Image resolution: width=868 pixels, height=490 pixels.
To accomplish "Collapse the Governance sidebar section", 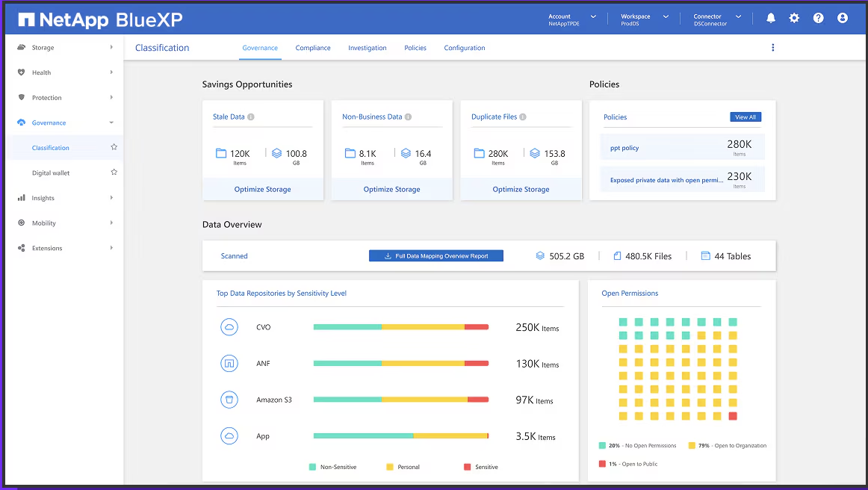I will (x=111, y=122).
